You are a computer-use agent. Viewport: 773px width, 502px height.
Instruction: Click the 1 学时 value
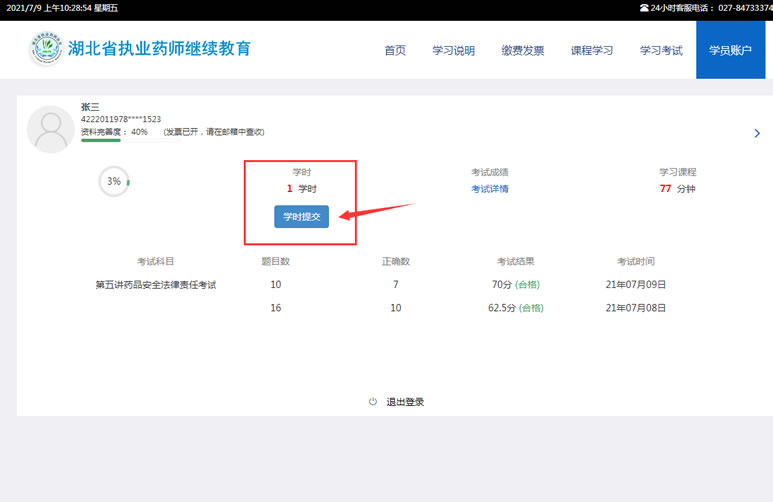click(302, 189)
